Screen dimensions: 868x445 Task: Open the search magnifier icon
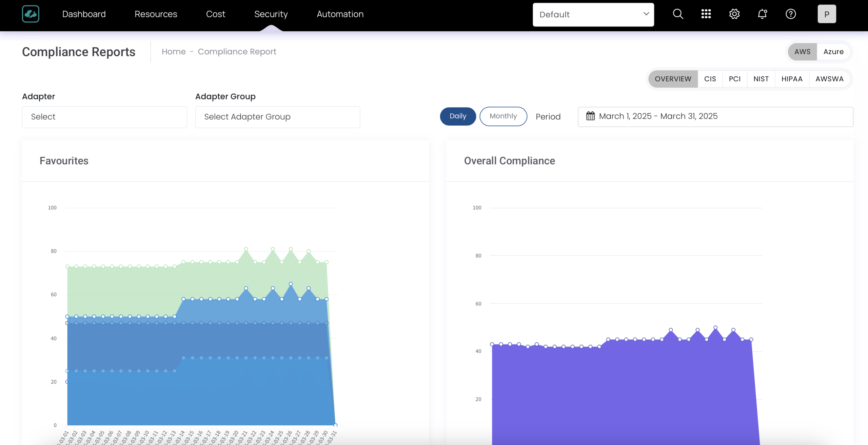pos(678,14)
